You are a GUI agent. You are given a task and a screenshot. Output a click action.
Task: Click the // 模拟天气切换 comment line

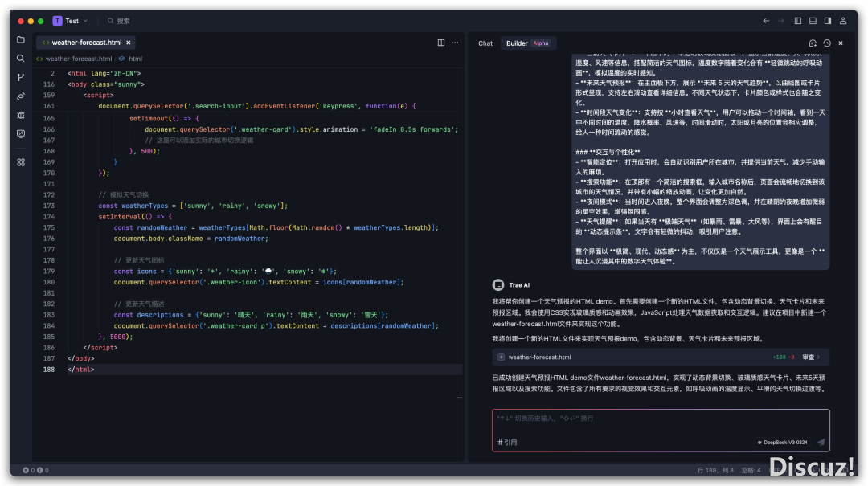click(124, 195)
